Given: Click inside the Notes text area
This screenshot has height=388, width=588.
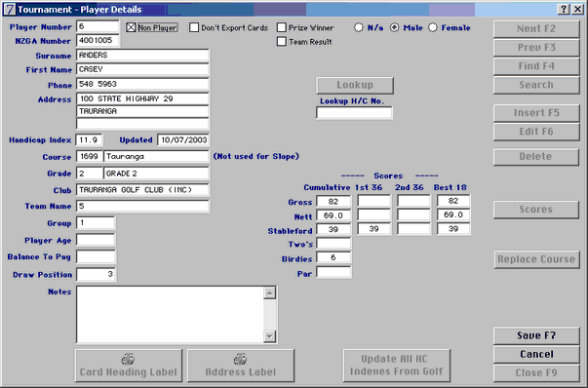Looking at the screenshot, I should coord(170,315).
